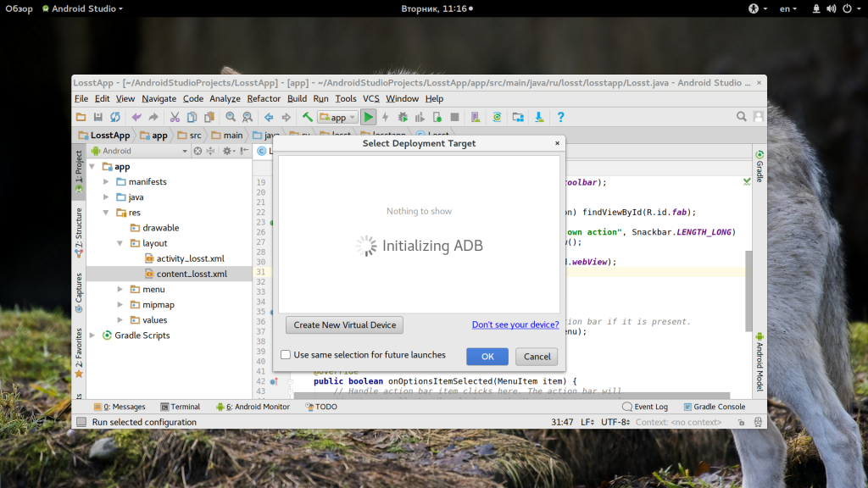The width and height of the screenshot is (868, 488).
Task: Click the Cut scissors icon in toolbar
Action: click(x=175, y=117)
